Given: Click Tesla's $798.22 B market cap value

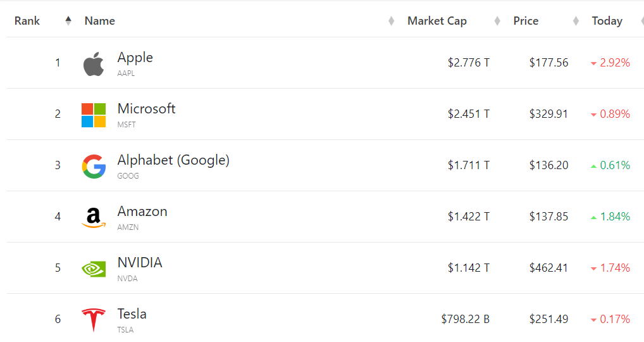Looking at the screenshot, I should point(465,319).
